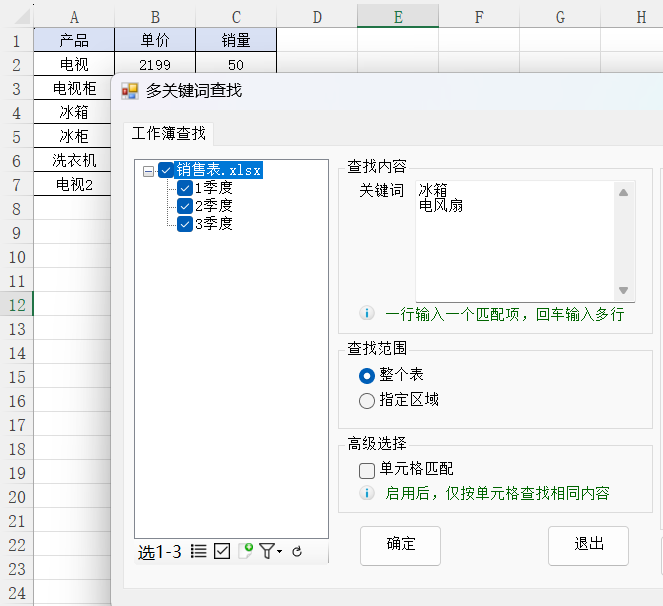The image size is (663, 606).
Task: Click the 确定 button
Action: click(400, 545)
